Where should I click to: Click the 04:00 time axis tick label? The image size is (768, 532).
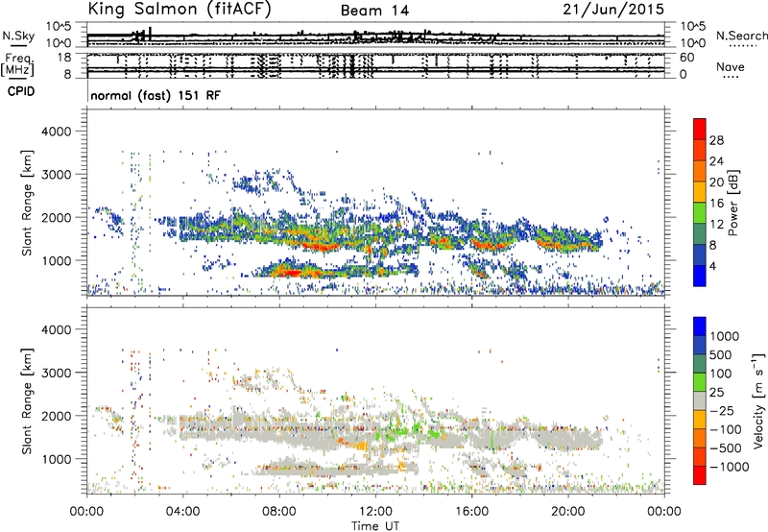coord(183,512)
